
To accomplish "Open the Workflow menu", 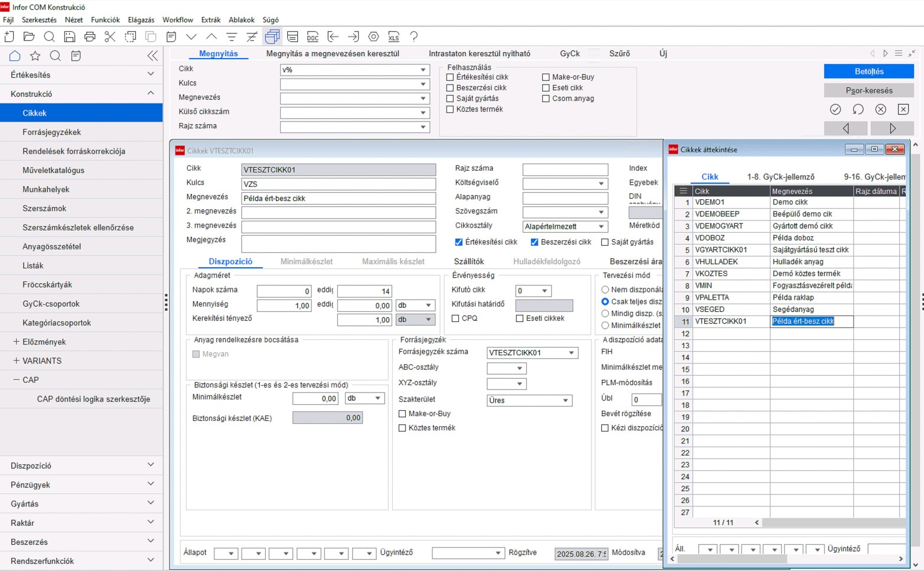I will pos(177,19).
